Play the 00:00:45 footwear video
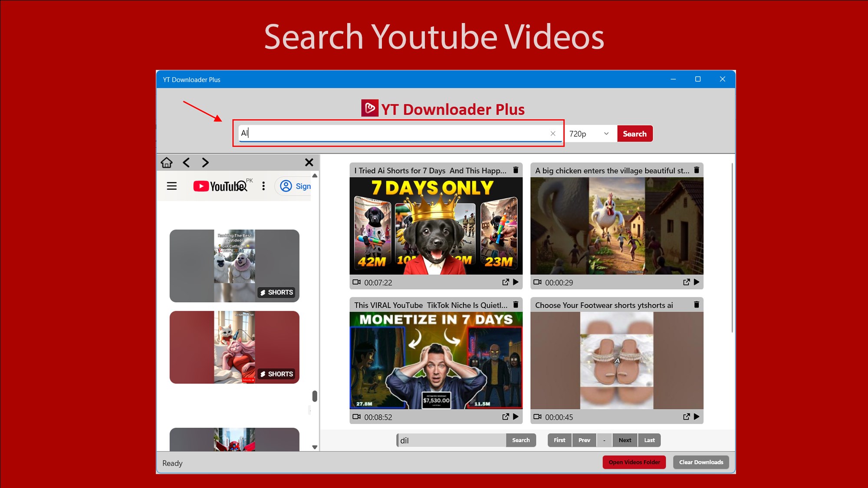868x488 pixels. (x=697, y=417)
